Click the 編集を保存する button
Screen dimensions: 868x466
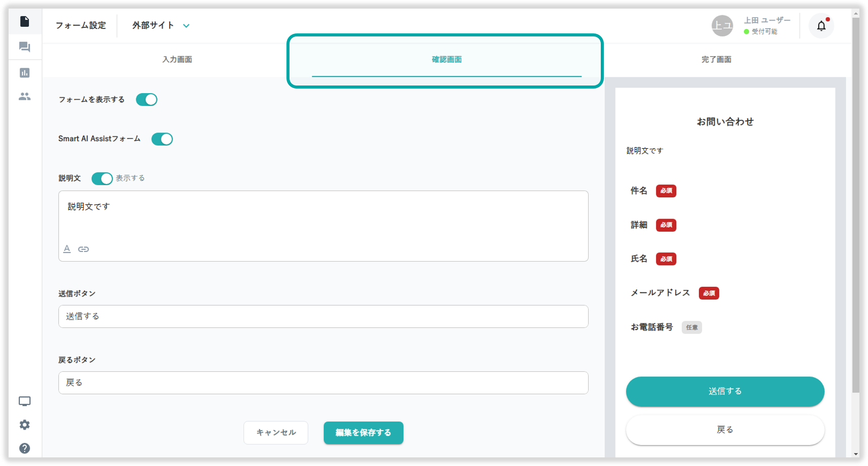pos(363,433)
